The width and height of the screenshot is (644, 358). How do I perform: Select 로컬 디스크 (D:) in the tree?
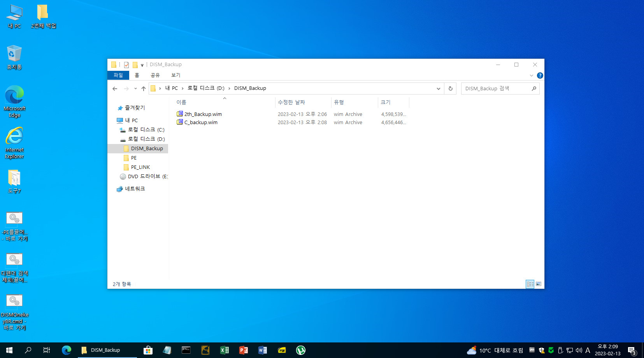click(x=146, y=139)
